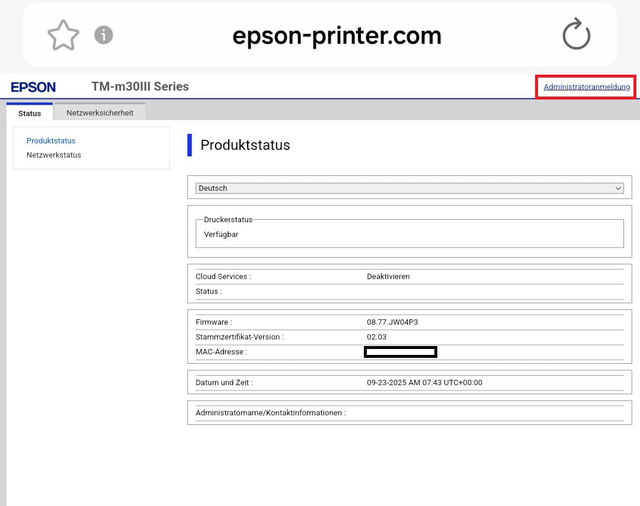
Task: Click the Produktstatus page heading
Action: (x=245, y=145)
